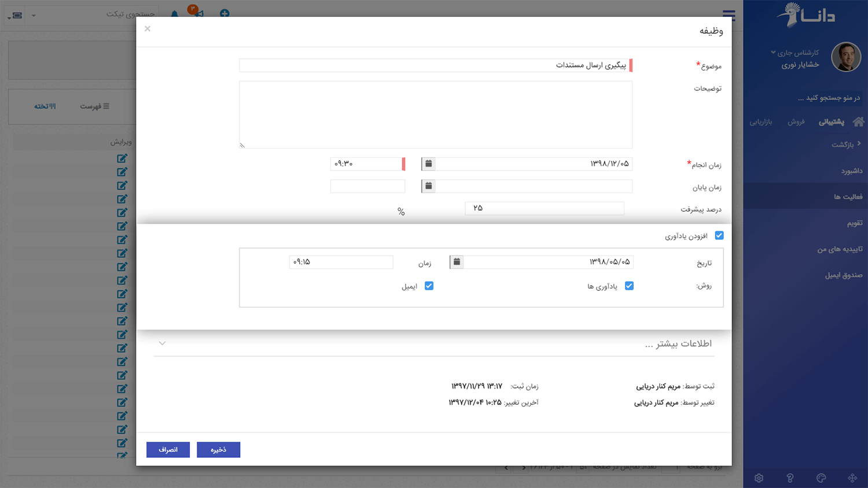
Task: Click the انصراف cancel button
Action: tap(168, 449)
